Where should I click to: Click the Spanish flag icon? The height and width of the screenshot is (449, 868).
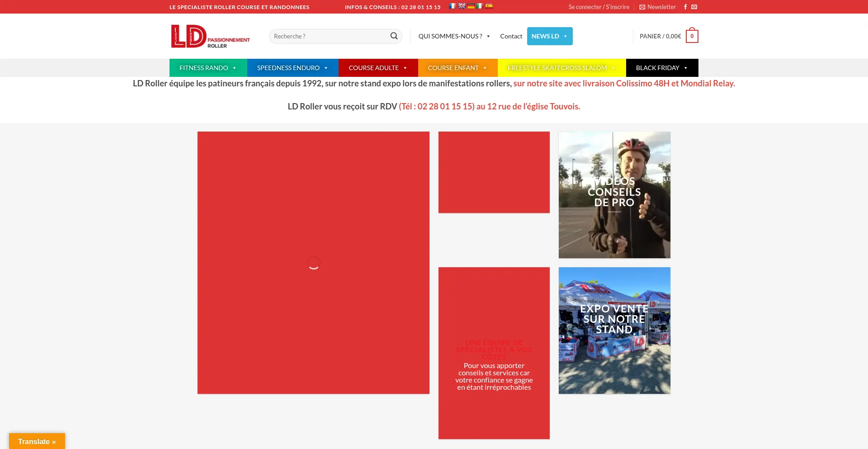point(489,6)
